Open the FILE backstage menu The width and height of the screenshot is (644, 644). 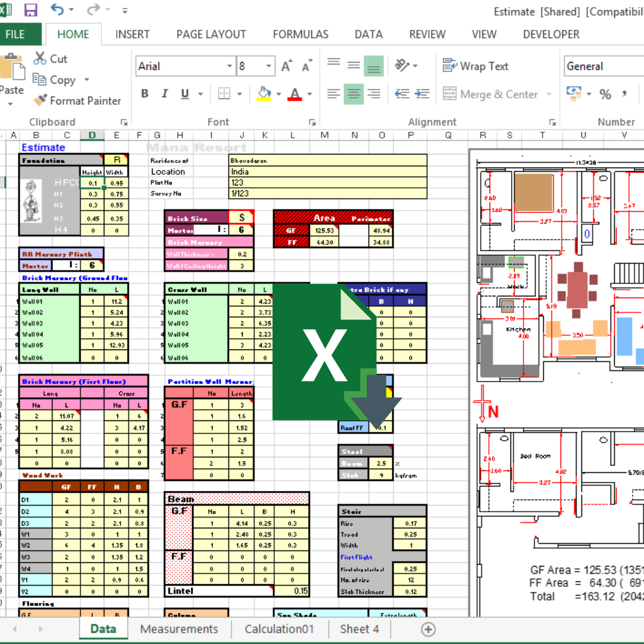16,35
